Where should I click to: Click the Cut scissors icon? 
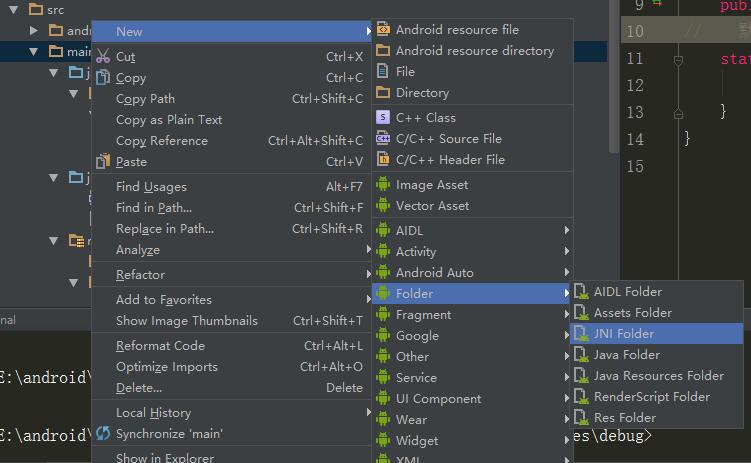click(102, 56)
